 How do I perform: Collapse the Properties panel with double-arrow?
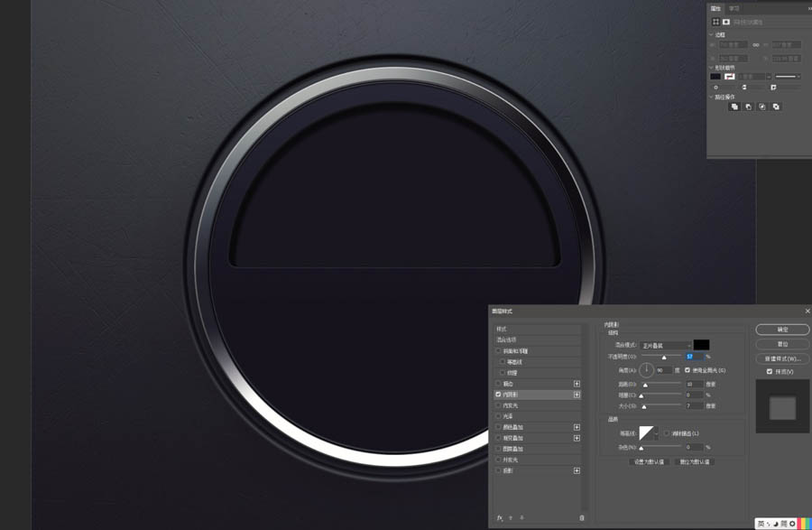(x=809, y=8)
